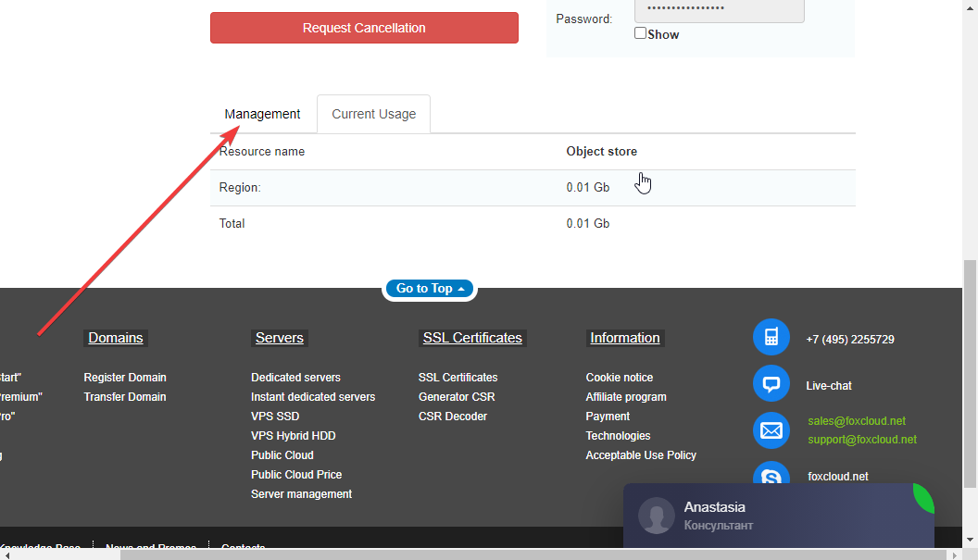Click the email envelope icon

[771, 430]
